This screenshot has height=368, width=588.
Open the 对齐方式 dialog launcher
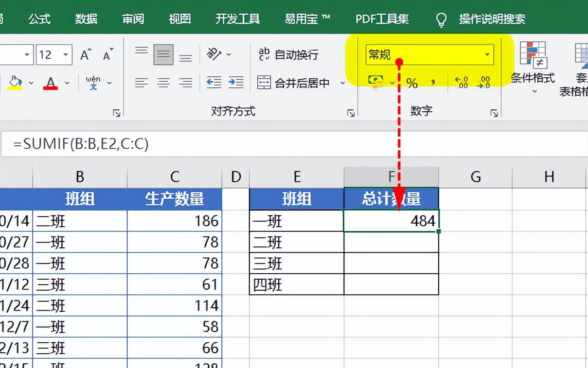(351, 113)
